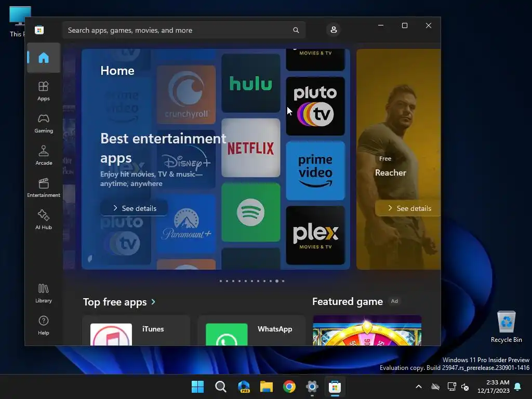Viewport: 532px width, 399px height.
Task: Click the Microsoft Store taskbar icon
Action: click(335, 387)
